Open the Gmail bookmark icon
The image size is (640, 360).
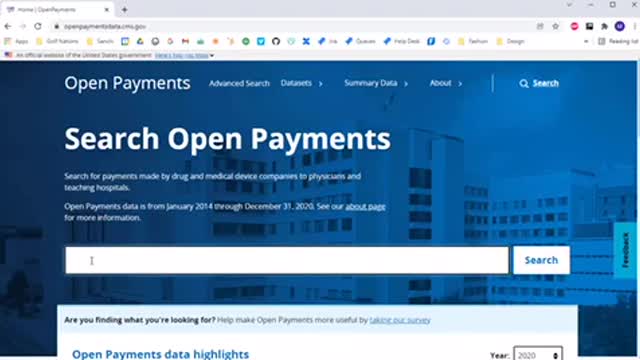click(185, 41)
